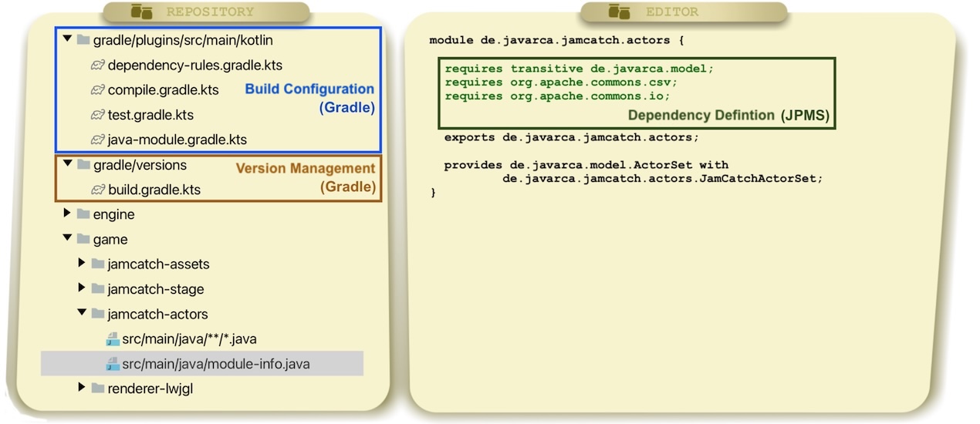Expand the jamcatch-stage folder

(x=82, y=288)
